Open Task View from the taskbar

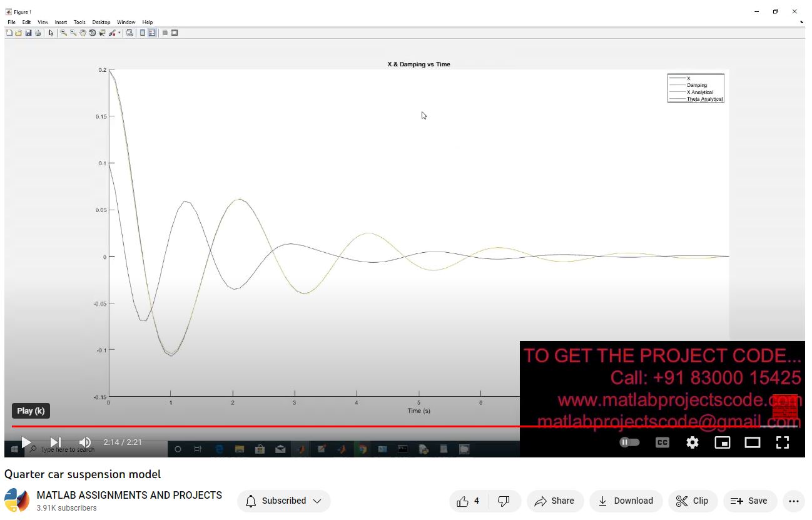pos(198,449)
